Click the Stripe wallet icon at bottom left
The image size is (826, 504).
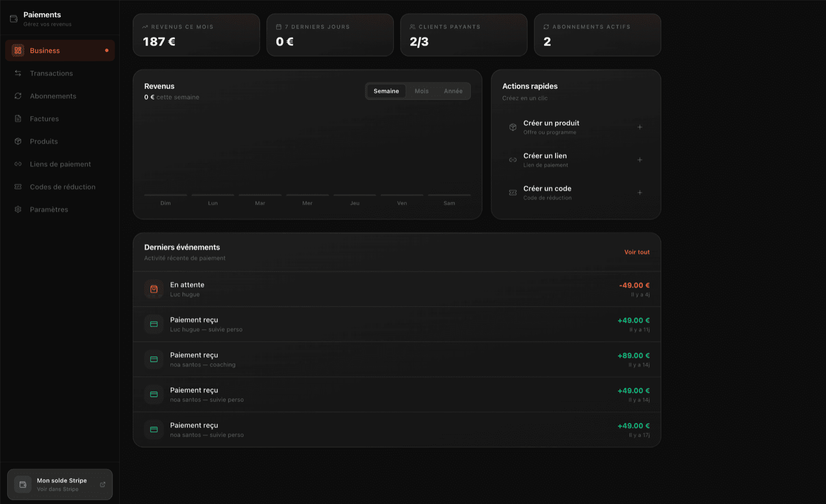coord(22,484)
